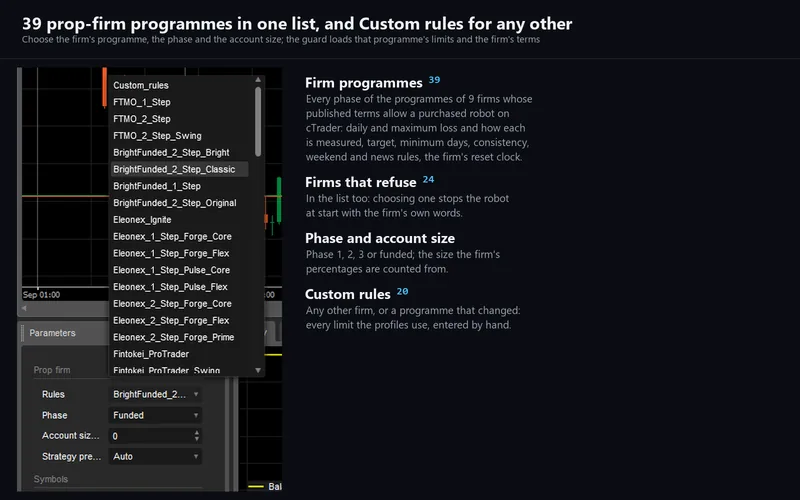Click the Parameters panel header
The image size is (800, 500).
(x=53, y=333)
